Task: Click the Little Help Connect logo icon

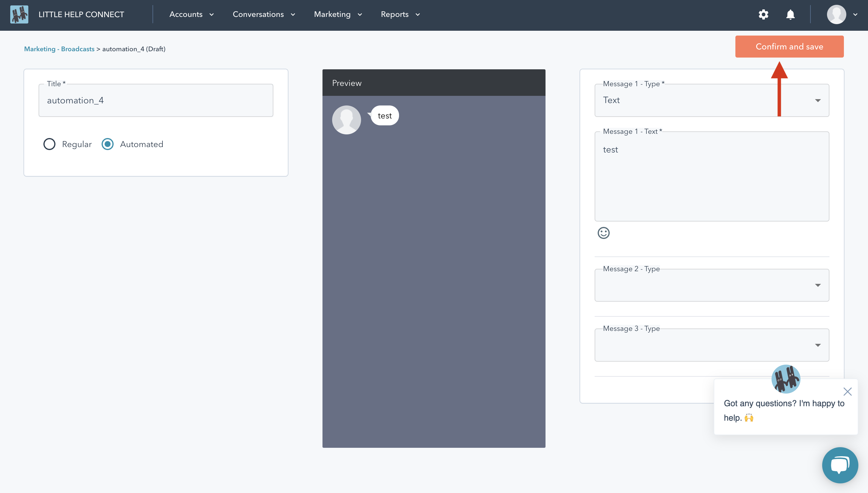Action: pyautogui.click(x=19, y=14)
